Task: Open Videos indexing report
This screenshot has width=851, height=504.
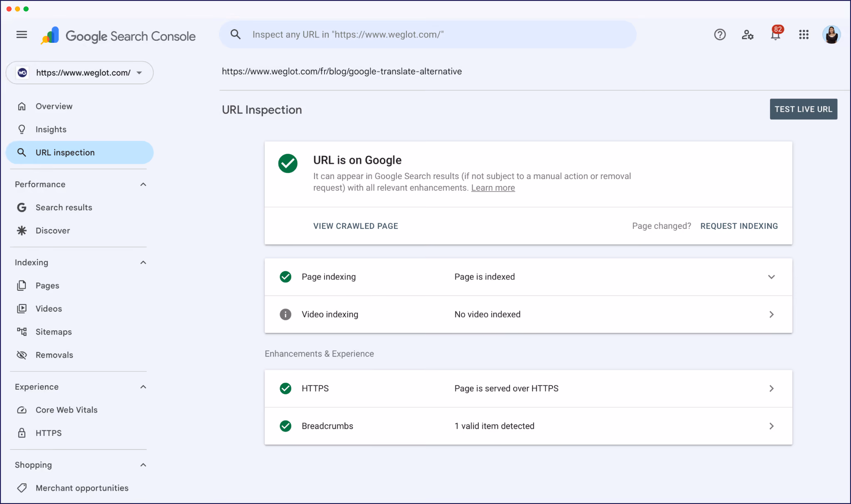Action: [80, 309]
